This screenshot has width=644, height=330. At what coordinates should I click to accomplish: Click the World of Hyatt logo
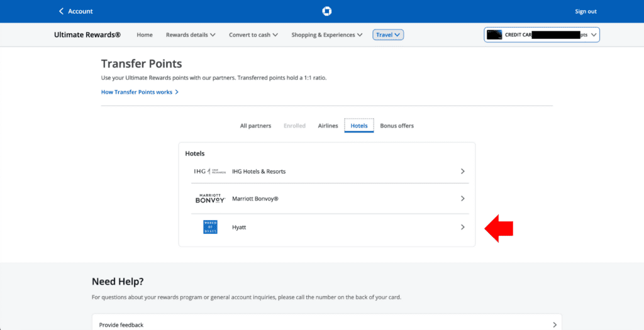pyautogui.click(x=210, y=227)
